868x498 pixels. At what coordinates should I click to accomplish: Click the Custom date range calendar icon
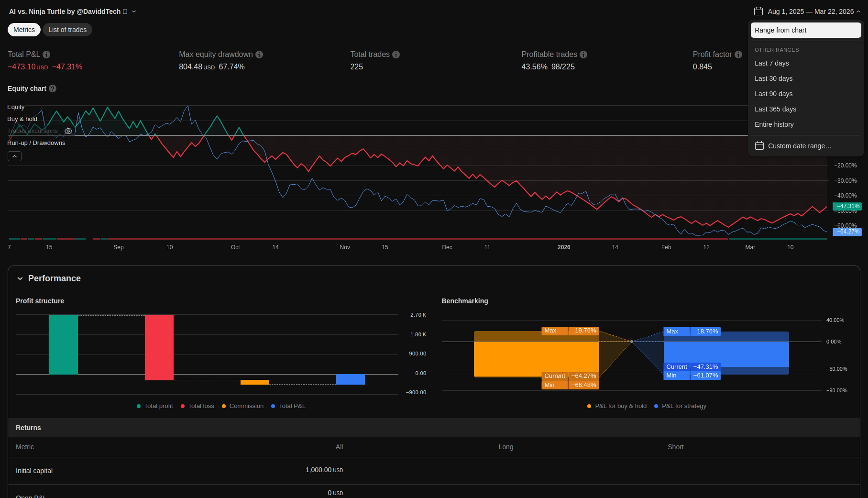coord(759,146)
